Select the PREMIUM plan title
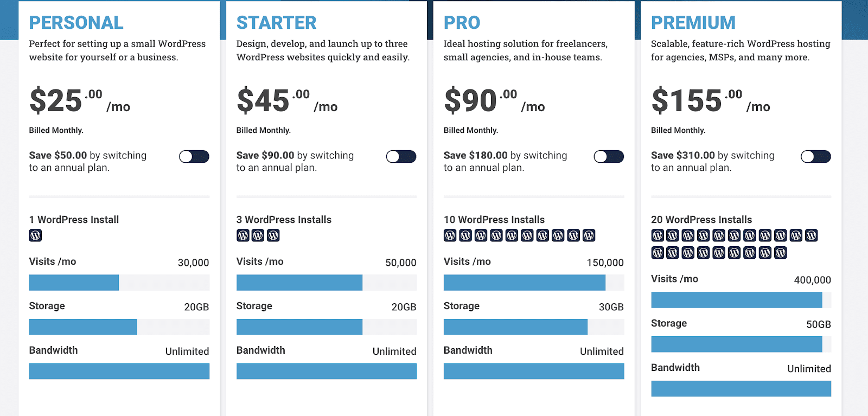 [693, 23]
